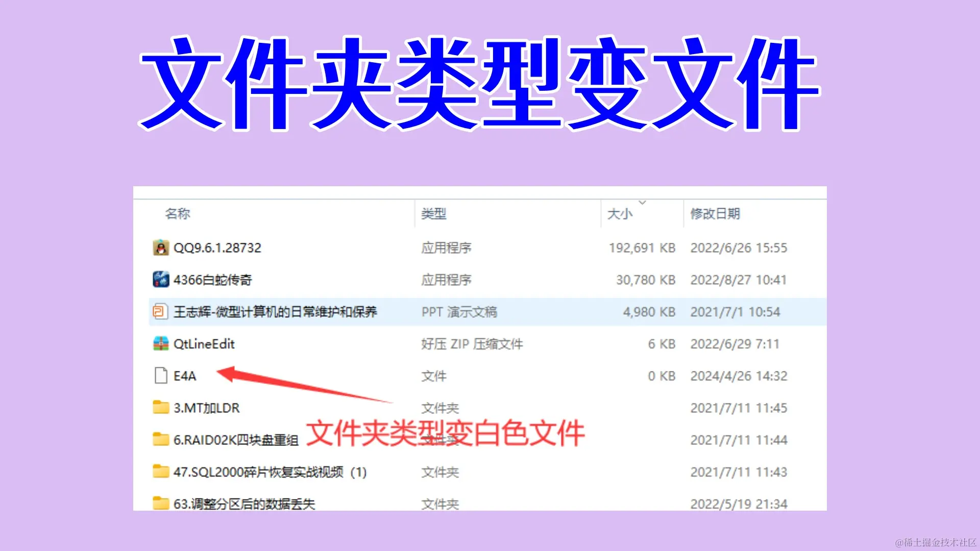Click the PPT 演示文稿 type cell
The height and width of the screenshot is (551, 980).
459,312
